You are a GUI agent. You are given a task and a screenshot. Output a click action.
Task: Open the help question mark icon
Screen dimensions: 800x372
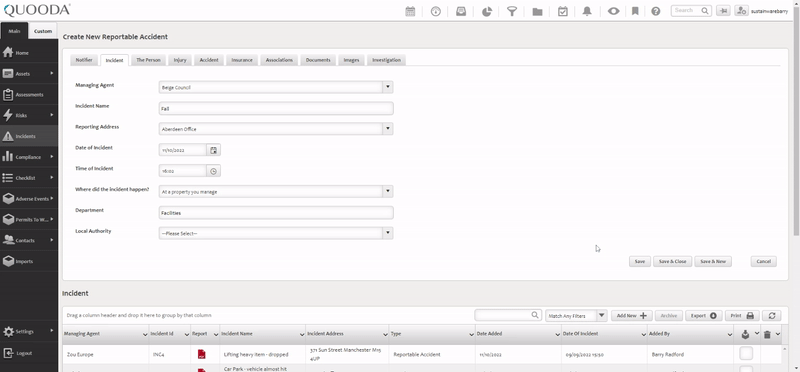point(656,11)
